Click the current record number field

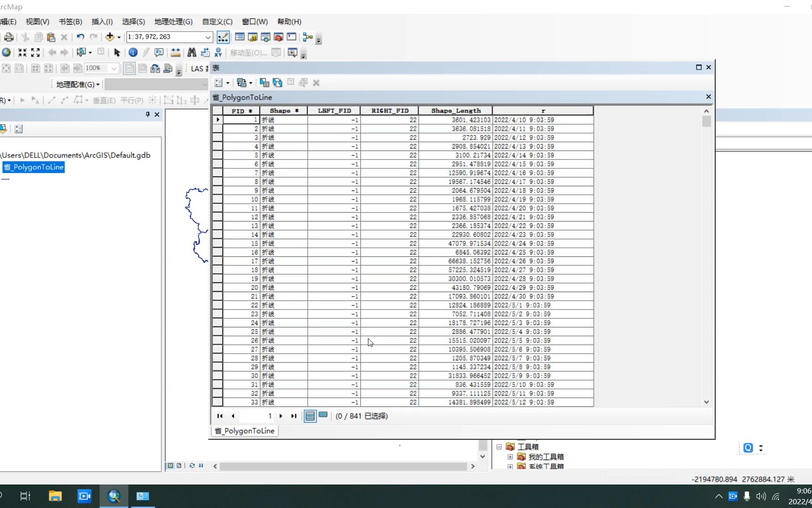(x=257, y=416)
